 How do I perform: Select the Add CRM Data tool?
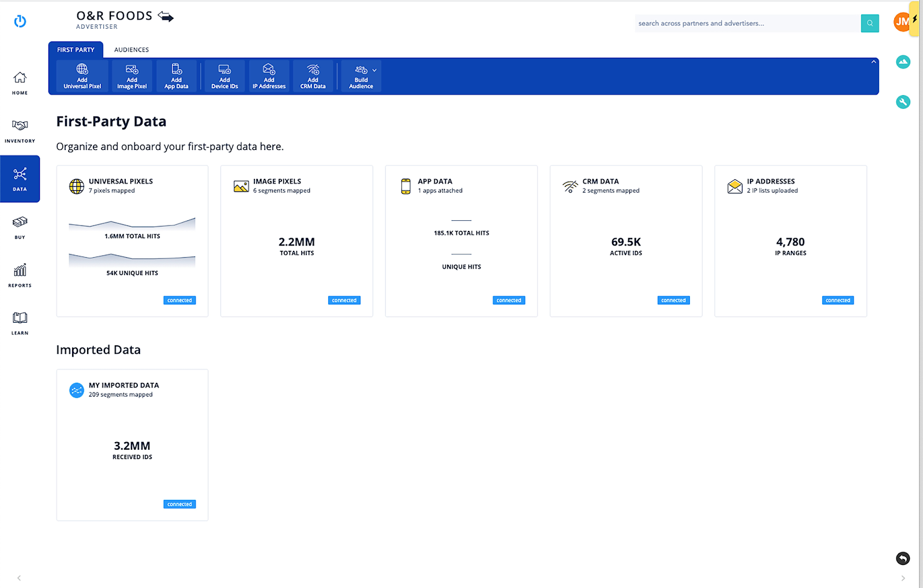click(x=313, y=76)
